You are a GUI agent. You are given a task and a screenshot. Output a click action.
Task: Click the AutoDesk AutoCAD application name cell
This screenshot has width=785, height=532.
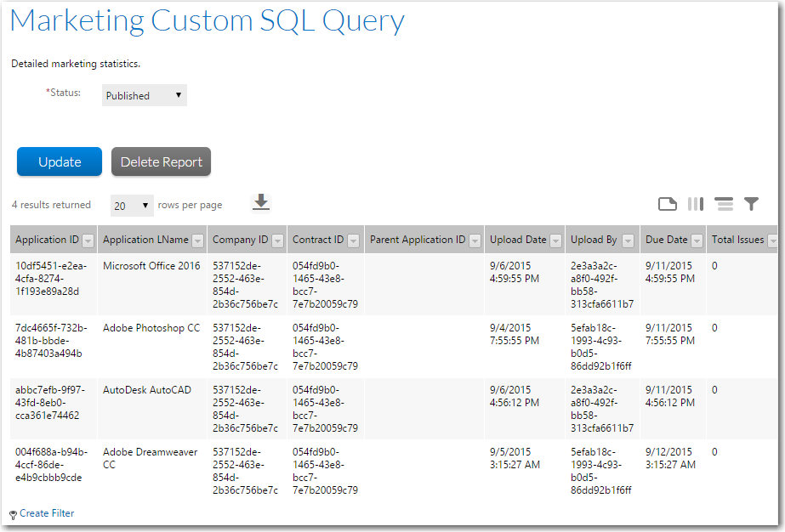(x=147, y=390)
